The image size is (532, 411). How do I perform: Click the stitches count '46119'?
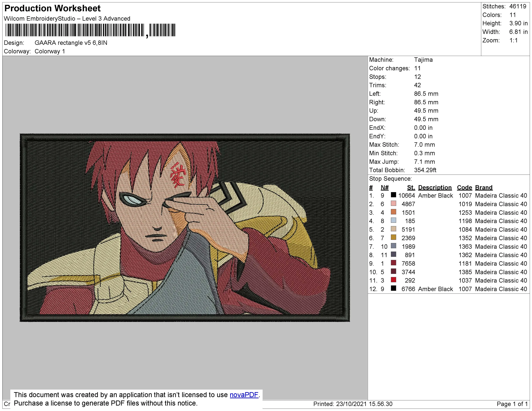click(x=518, y=7)
